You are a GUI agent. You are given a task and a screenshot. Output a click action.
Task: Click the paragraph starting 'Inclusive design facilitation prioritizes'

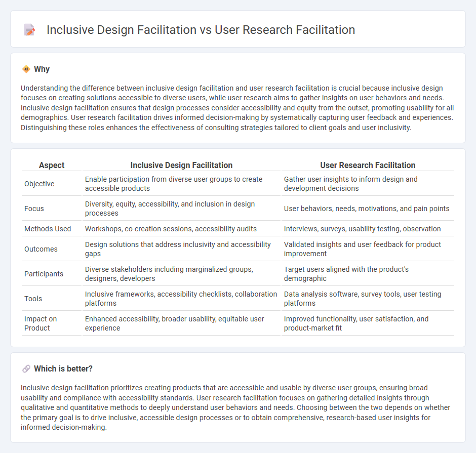coord(235,407)
